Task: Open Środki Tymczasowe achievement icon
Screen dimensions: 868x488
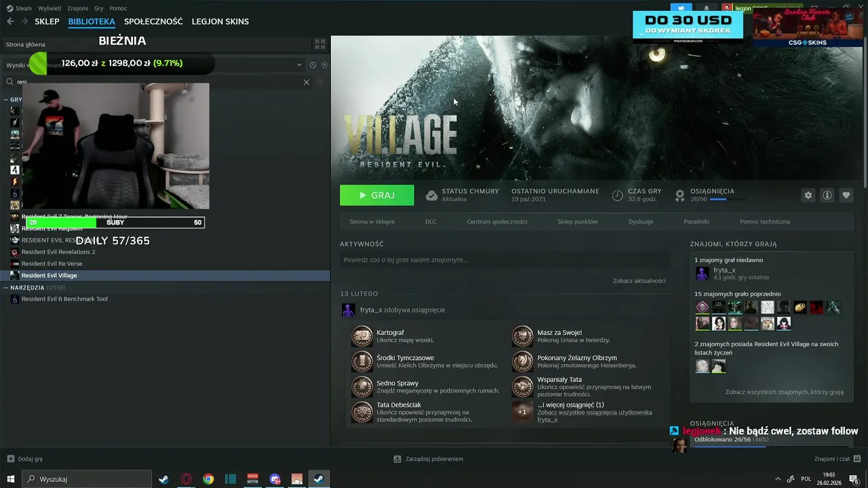Action: click(x=362, y=361)
